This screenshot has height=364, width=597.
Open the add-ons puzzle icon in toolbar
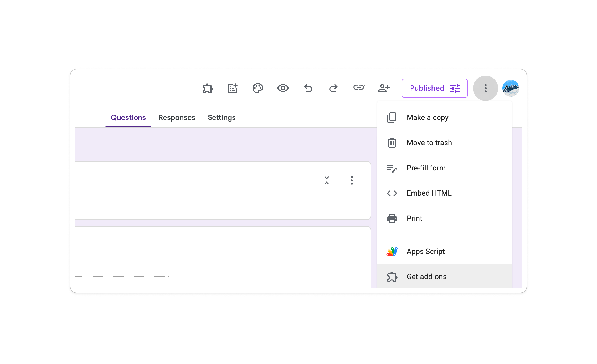(x=207, y=88)
